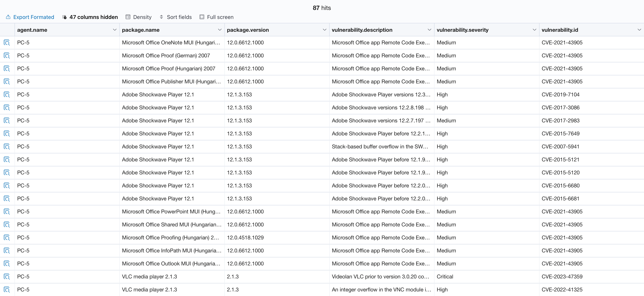Image resolution: width=644 pixels, height=296 pixels.
Task: Click the package.name column header label
Action: 141,30
